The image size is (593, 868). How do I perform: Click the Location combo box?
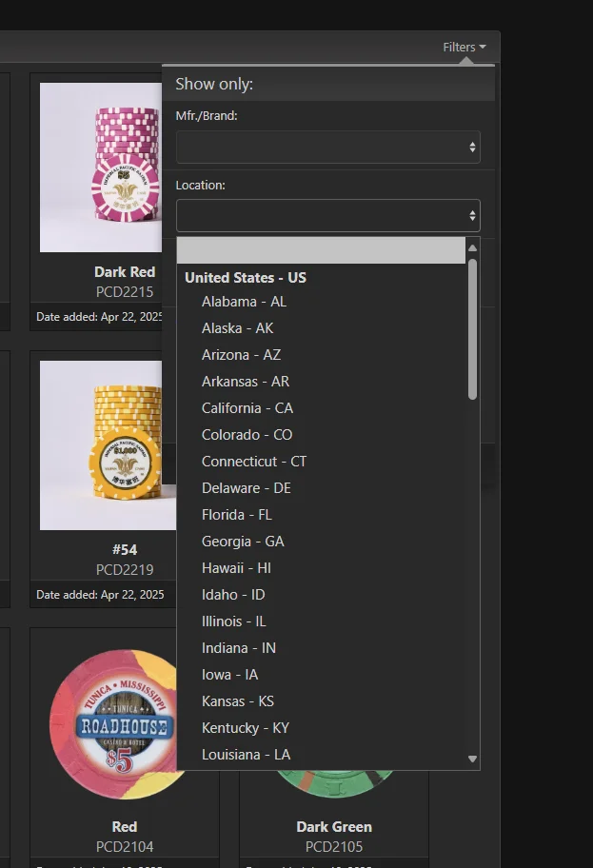327,215
